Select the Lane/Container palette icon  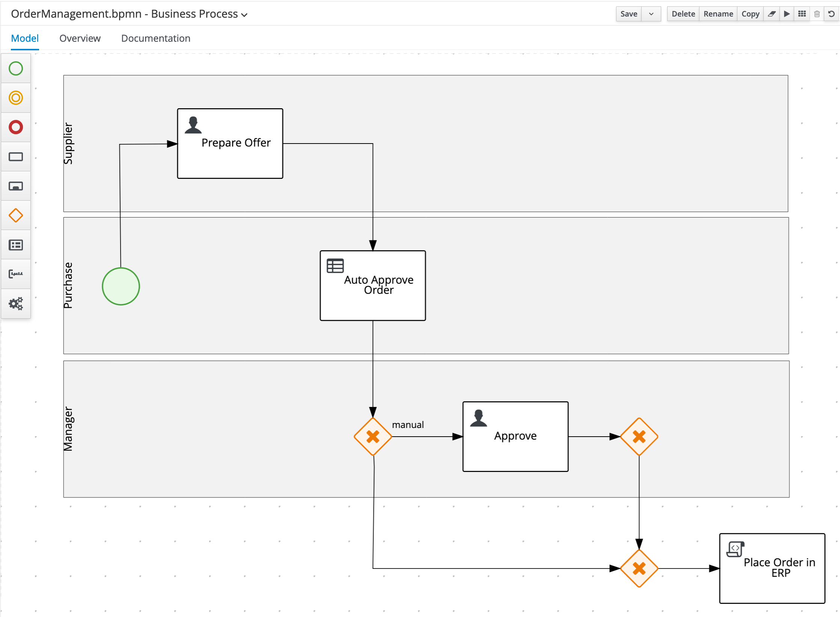[x=16, y=245]
